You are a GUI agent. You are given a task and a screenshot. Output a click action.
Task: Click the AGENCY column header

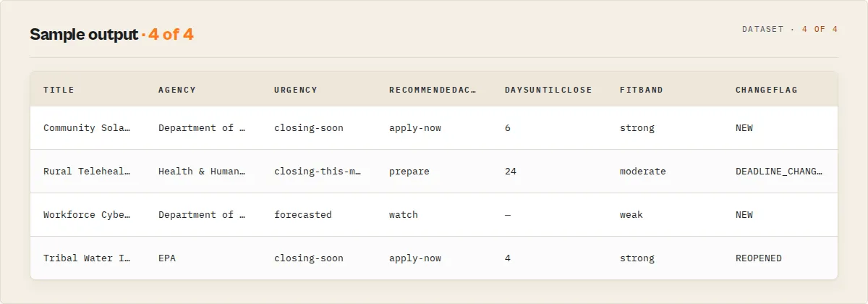[x=177, y=90]
